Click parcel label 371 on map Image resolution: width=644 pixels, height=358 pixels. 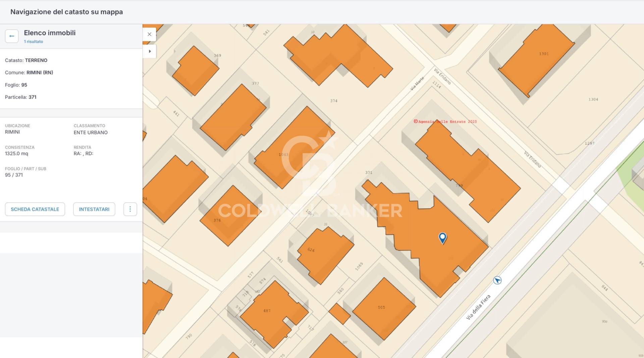point(369,173)
